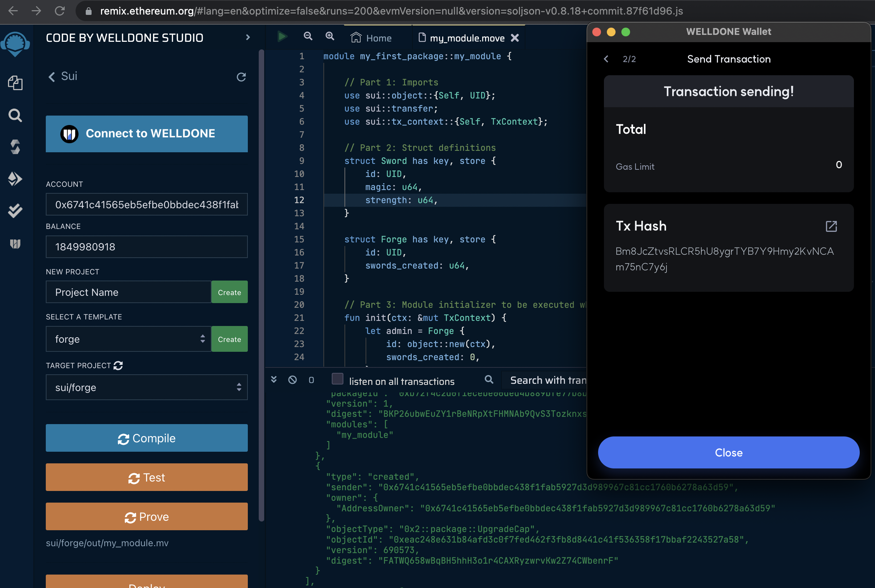Switch to the Home tab
This screenshot has width=875, height=588.
[371, 38]
